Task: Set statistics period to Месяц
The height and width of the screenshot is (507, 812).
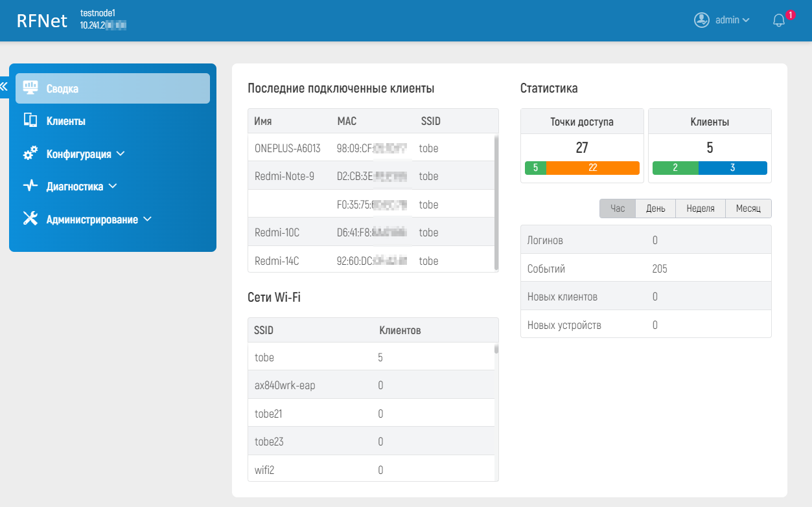Action: point(748,208)
